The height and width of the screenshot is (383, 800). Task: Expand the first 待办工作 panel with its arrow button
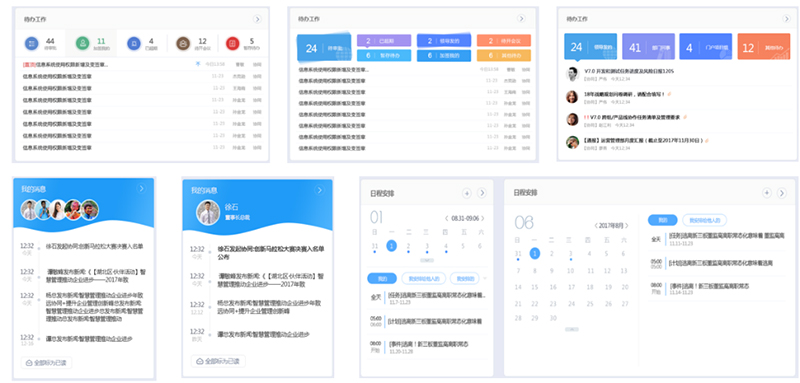click(258, 19)
